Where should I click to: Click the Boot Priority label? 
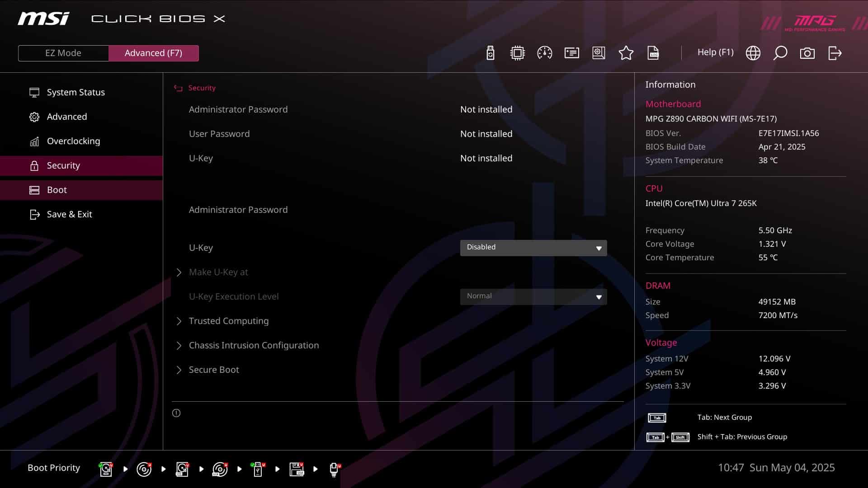pos(54,468)
